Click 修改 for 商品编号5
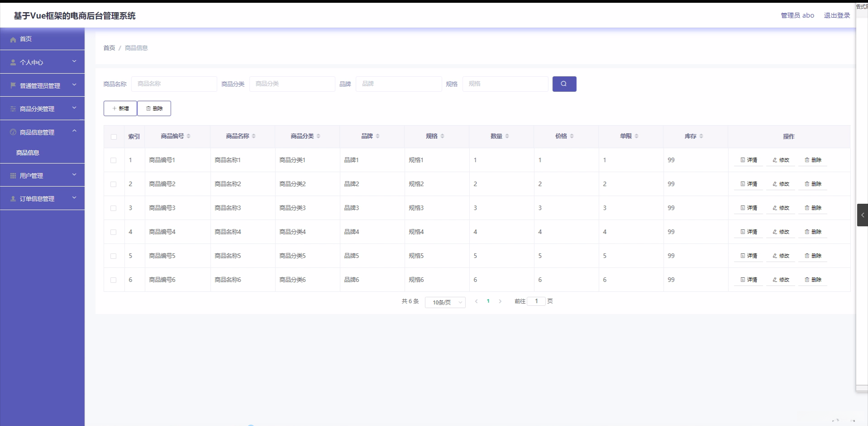The height and width of the screenshot is (426, 868). pyautogui.click(x=781, y=256)
